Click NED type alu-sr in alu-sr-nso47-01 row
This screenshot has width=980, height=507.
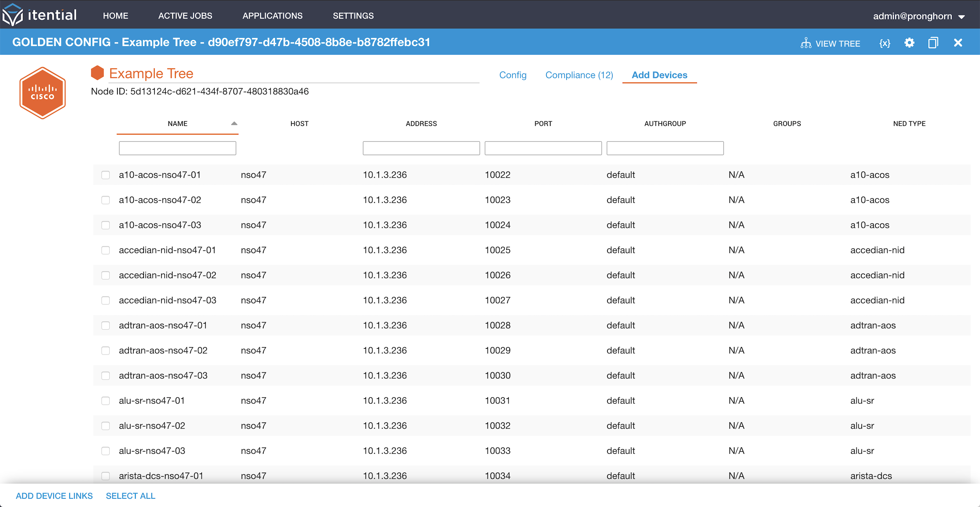862,401
